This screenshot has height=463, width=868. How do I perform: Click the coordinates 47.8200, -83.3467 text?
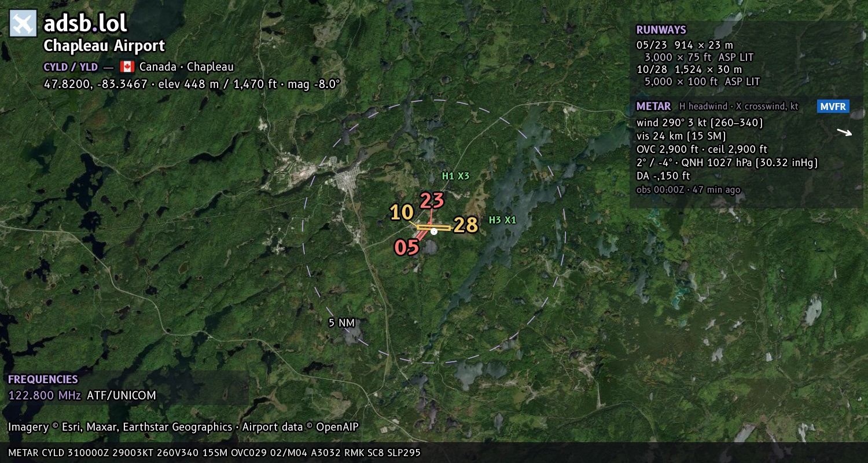[95, 84]
